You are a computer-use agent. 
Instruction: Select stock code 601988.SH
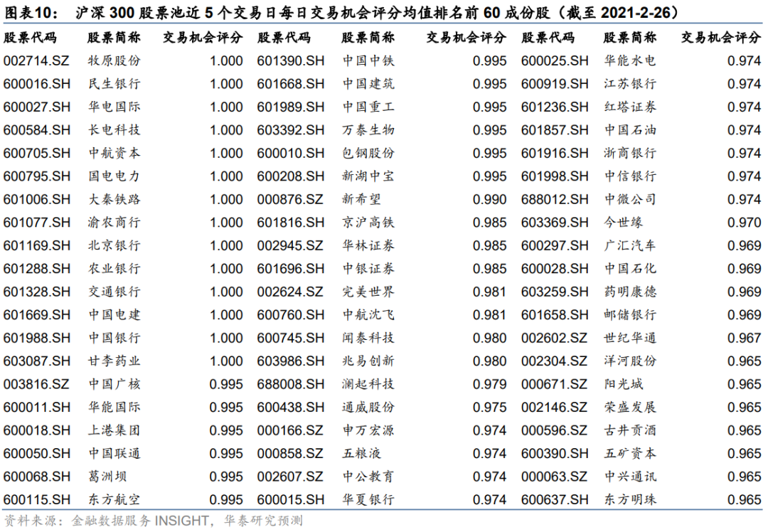pos(37,338)
